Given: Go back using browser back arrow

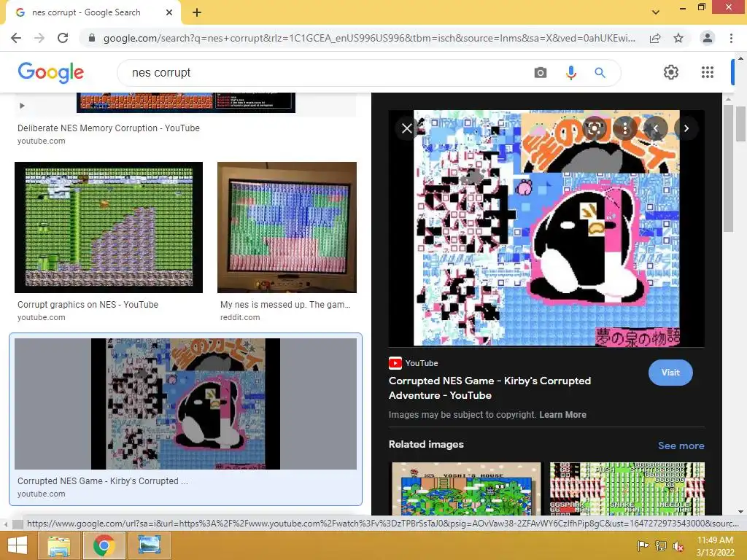Looking at the screenshot, I should (x=16, y=38).
